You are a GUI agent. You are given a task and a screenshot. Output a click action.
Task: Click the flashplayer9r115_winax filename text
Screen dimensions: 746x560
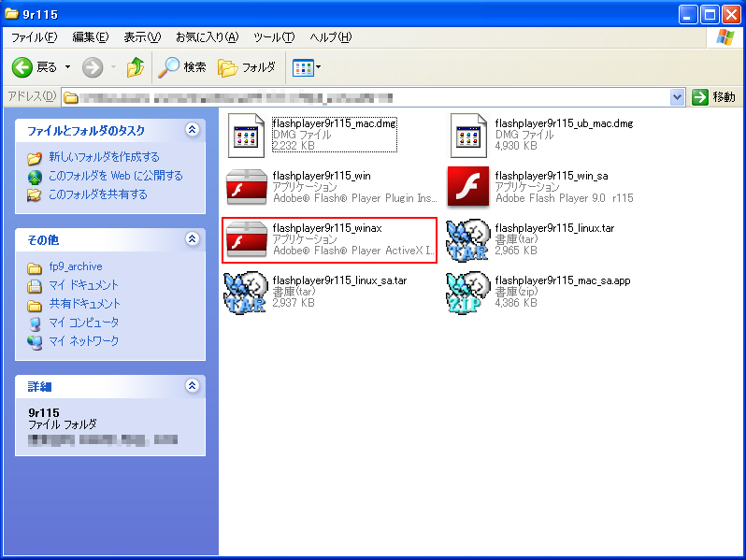(x=327, y=228)
